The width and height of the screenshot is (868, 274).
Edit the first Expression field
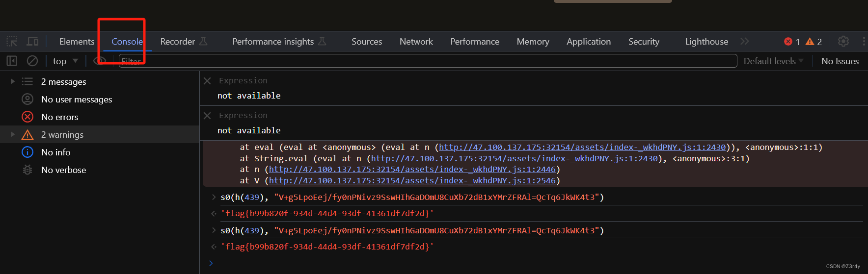tap(243, 80)
